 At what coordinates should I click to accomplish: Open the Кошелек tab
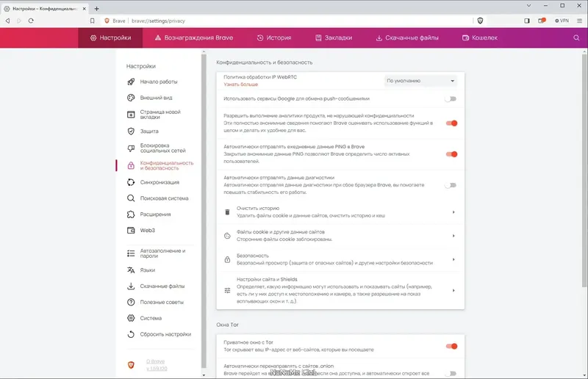coord(480,37)
